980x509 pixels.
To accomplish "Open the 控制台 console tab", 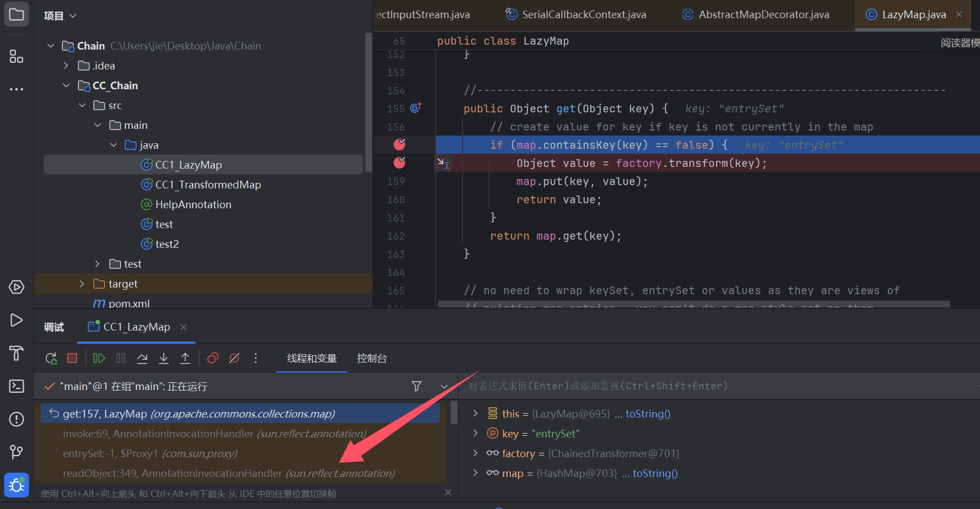I will tap(372, 359).
